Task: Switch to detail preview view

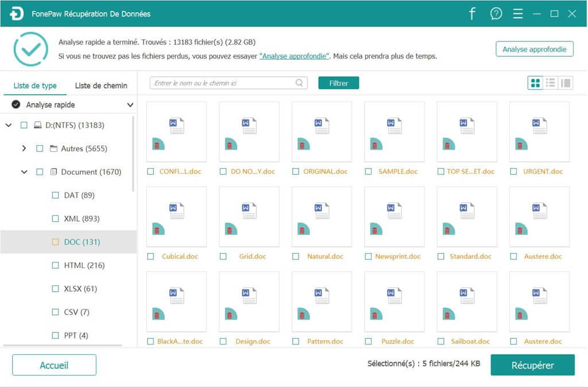Action: pos(566,83)
